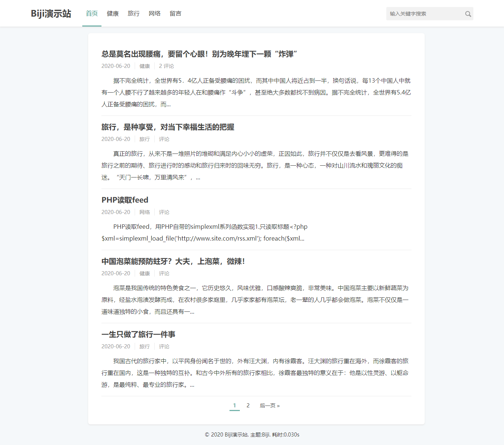Image resolution: width=504 pixels, height=445 pixels.
Task: Open article 旅行，是种享受 title
Action: 168,127
